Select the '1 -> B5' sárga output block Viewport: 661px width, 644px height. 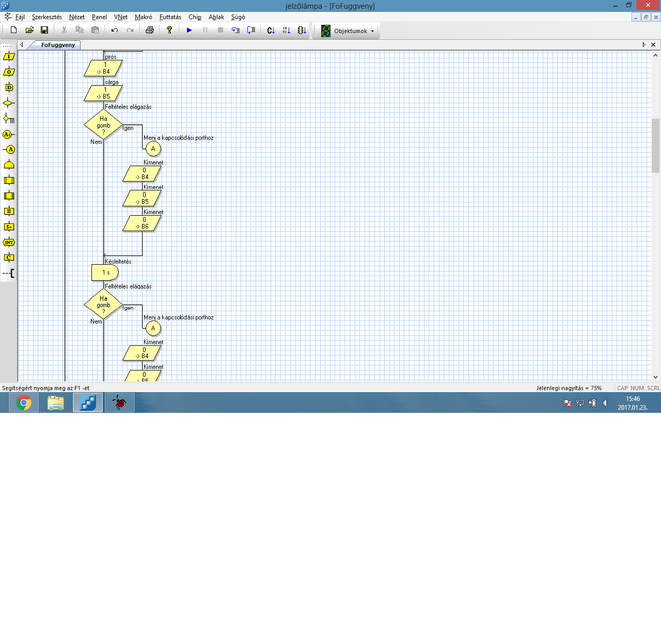pyautogui.click(x=103, y=93)
